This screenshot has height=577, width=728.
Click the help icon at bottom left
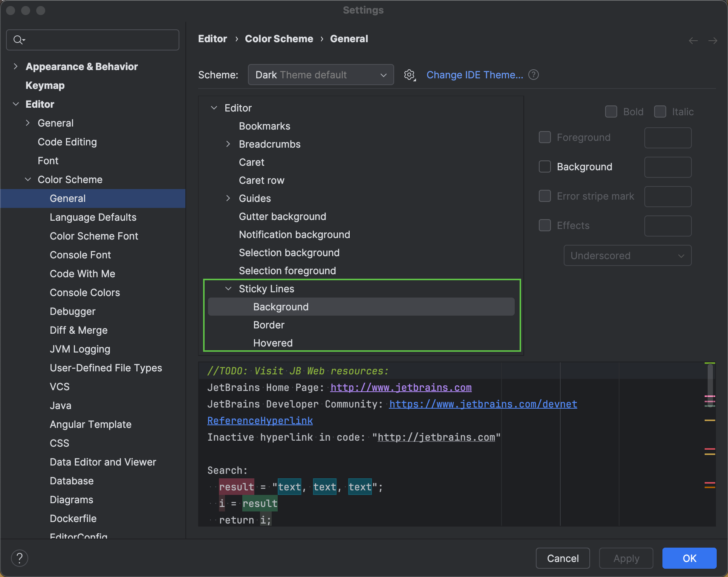tap(19, 558)
